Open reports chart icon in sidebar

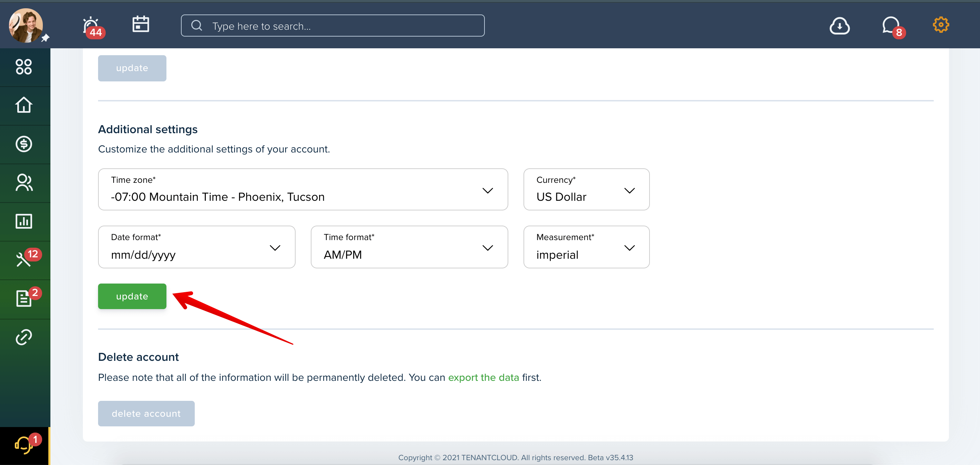point(23,221)
